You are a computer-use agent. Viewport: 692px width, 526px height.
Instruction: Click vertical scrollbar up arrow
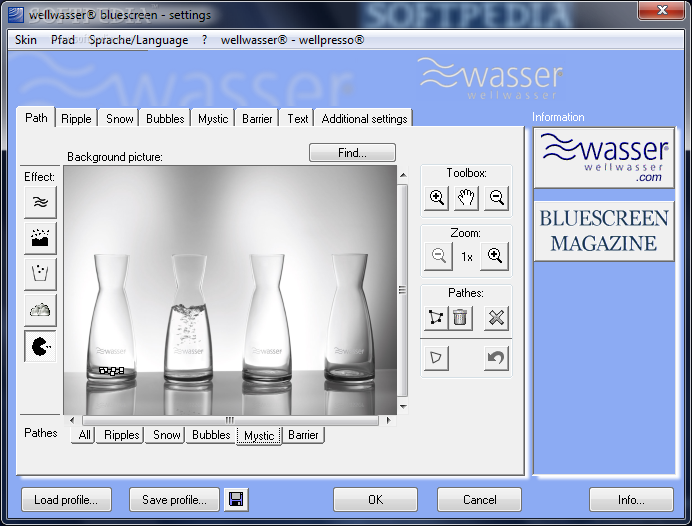coord(403,175)
